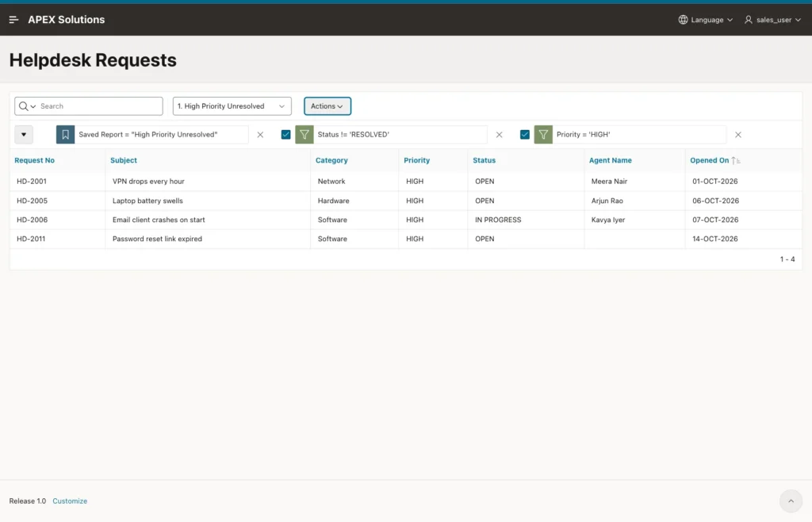This screenshot has height=522, width=812.
Task: Click the search magnifier column selector
Action: (27, 106)
